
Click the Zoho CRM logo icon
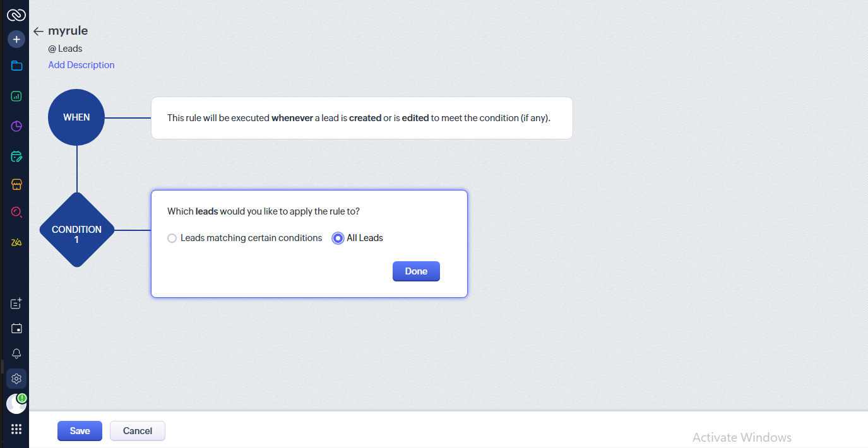point(16,15)
